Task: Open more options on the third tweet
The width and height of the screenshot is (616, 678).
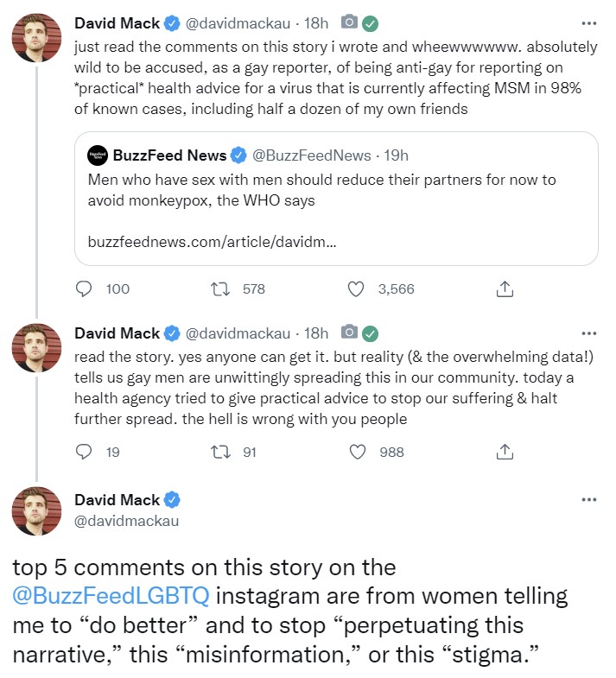Action: click(589, 500)
